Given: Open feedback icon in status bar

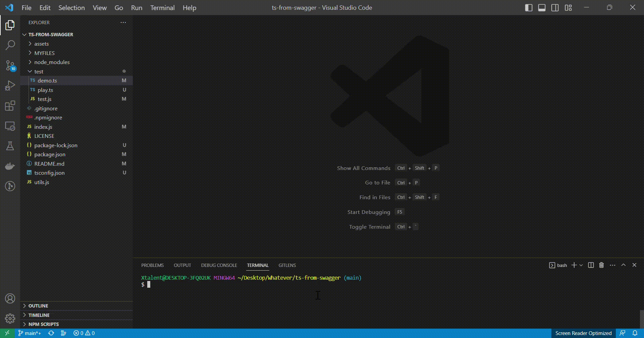Looking at the screenshot, I should point(622,333).
